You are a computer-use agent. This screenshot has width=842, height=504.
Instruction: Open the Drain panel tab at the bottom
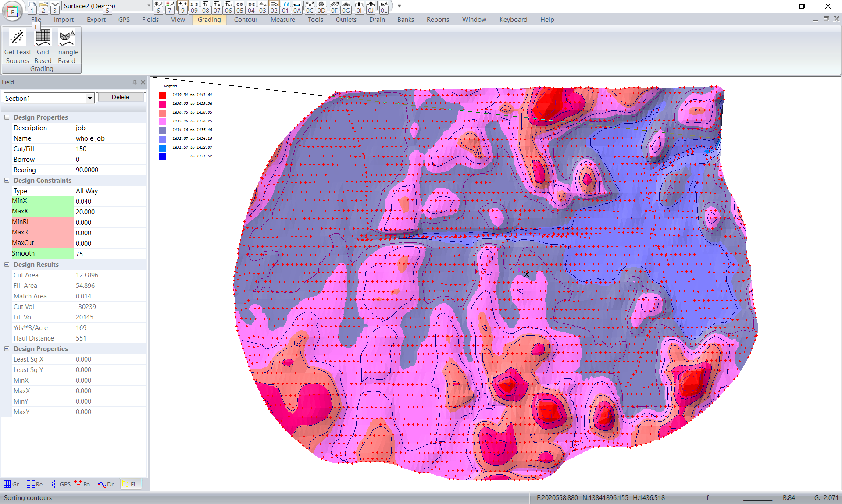[x=108, y=484]
